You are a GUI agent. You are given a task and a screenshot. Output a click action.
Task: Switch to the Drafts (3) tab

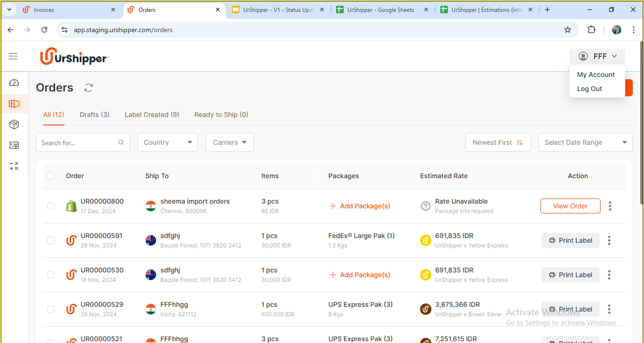pyautogui.click(x=94, y=115)
